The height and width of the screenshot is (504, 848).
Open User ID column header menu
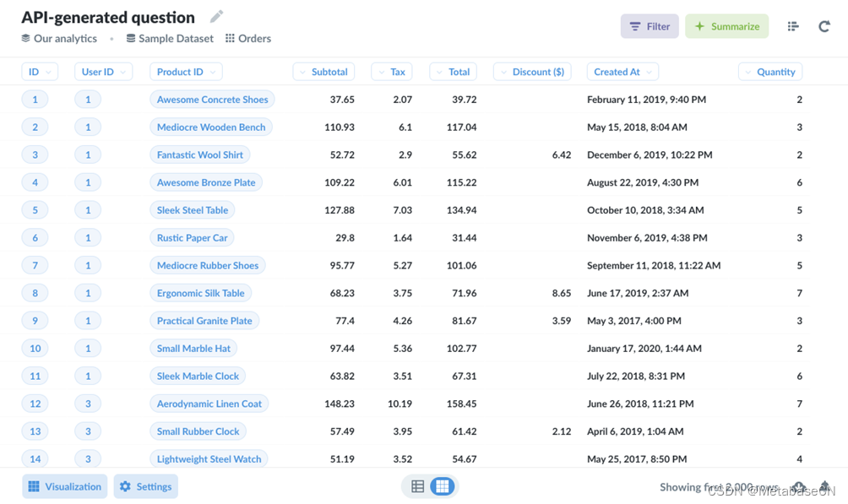click(103, 72)
